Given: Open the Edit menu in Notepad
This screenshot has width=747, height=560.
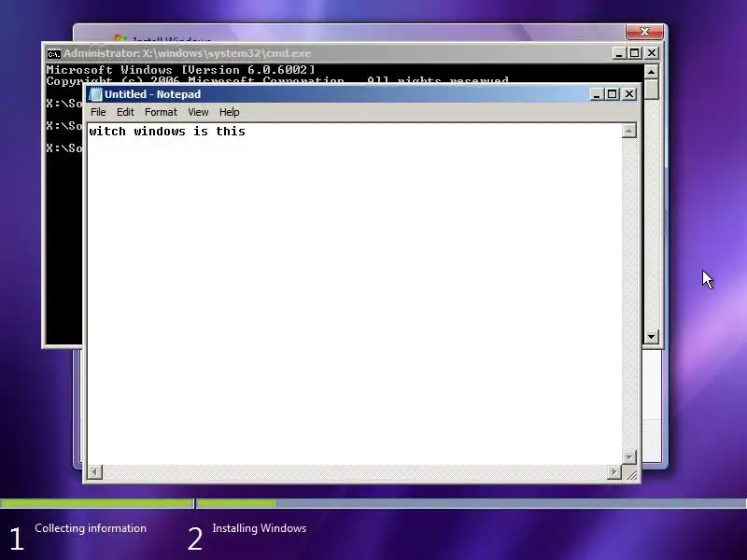Looking at the screenshot, I should pyautogui.click(x=125, y=112).
